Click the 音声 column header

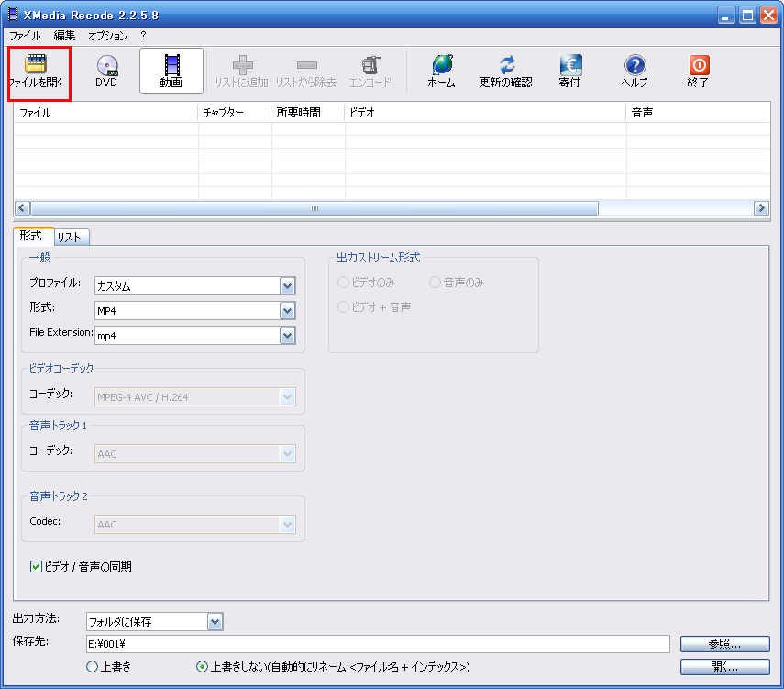tap(698, 113)
